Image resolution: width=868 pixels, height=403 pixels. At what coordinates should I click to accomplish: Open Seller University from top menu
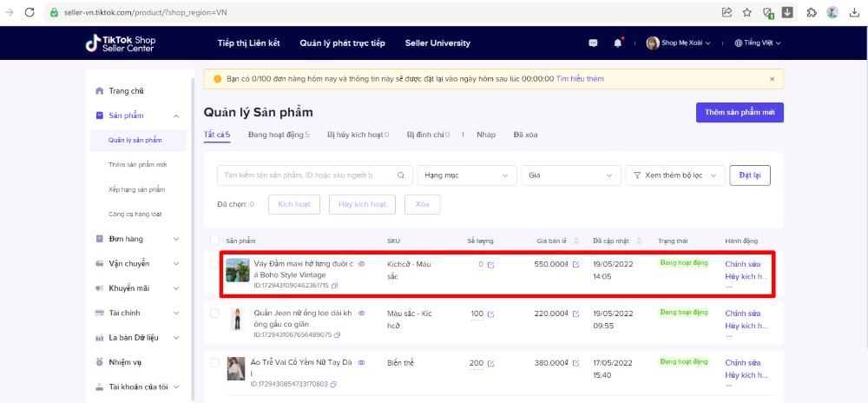[x=440, y=43]
